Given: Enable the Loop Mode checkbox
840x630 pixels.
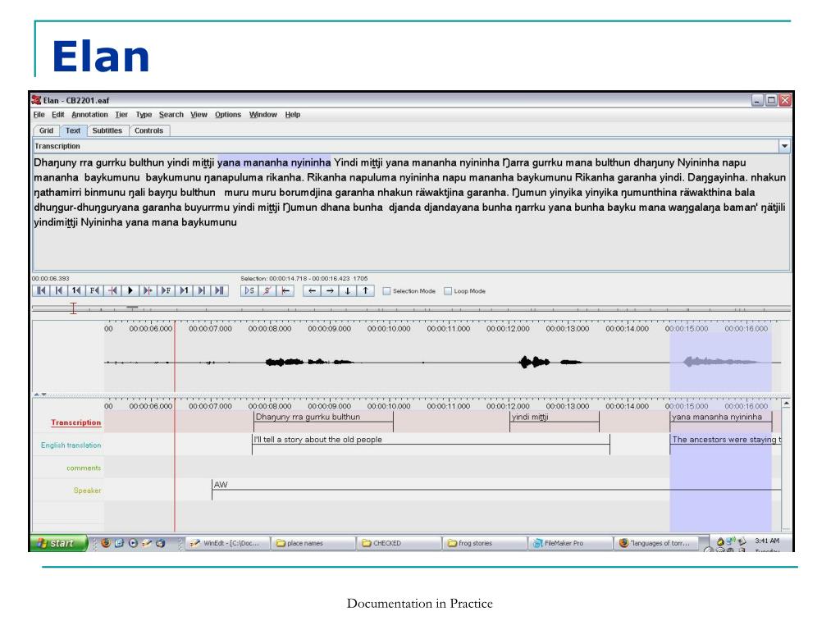Looking at the screenshot, I should (x=448, y=291).
